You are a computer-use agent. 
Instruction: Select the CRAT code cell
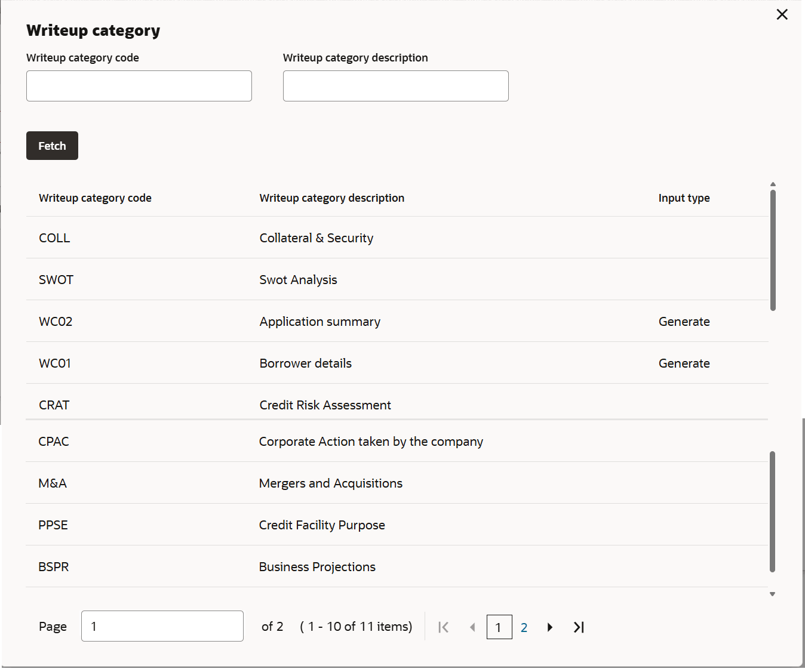pyautogui.click(x=54, y=405)
